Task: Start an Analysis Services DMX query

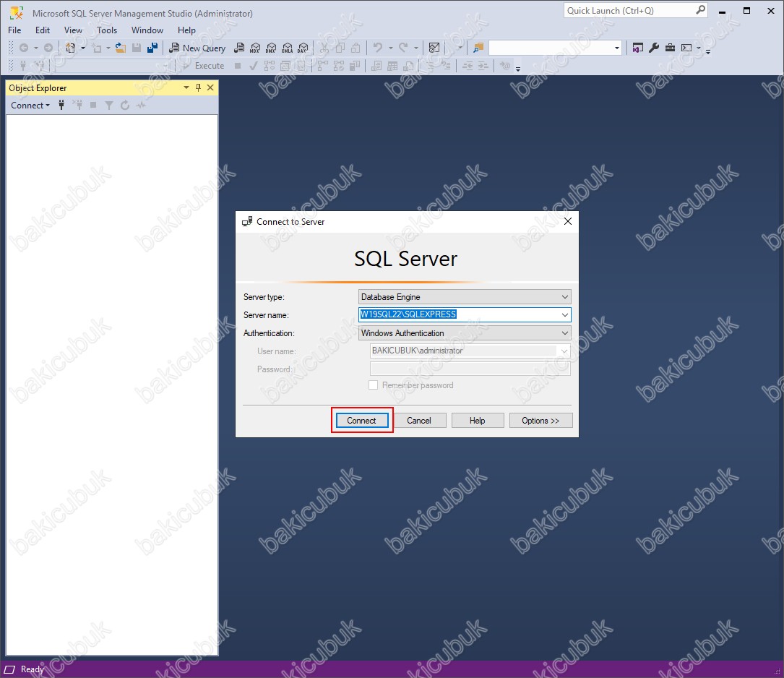Action: [x=271, y=48]
